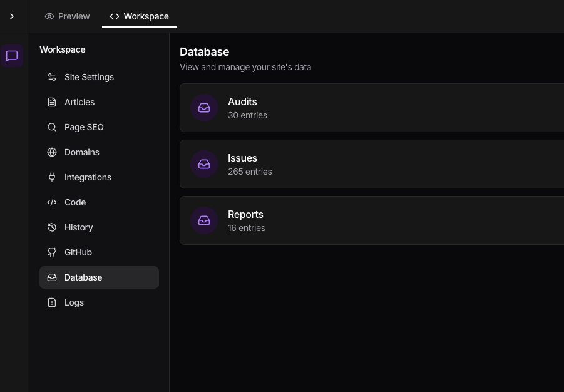Select Database in the sidebar
The height and width of the screenshot is (392, 564).
[x=99, y=277]
